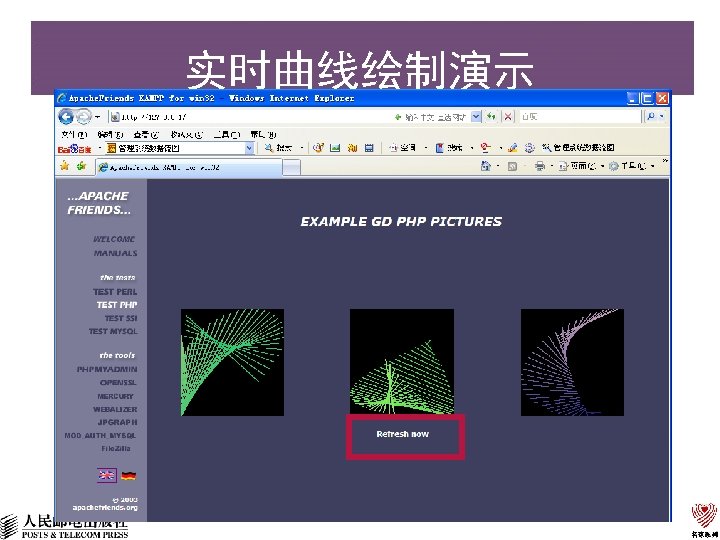Click the right purple GD line picture
720x540 pixels.
(572, 362)
